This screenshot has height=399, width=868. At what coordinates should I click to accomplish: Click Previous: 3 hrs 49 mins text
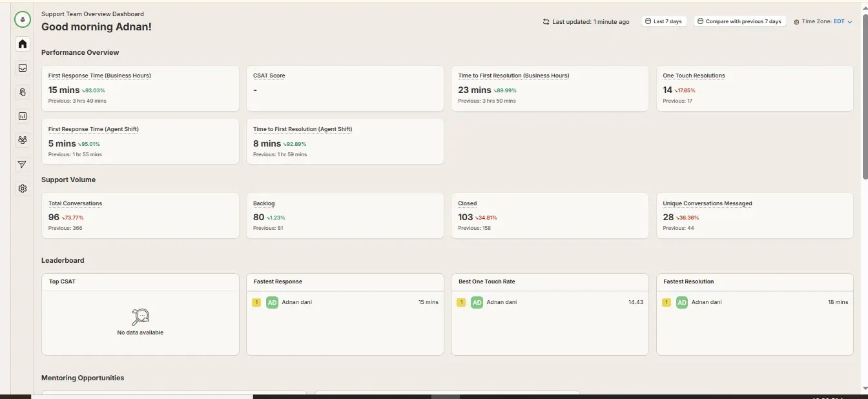click(x=77, y=101)
